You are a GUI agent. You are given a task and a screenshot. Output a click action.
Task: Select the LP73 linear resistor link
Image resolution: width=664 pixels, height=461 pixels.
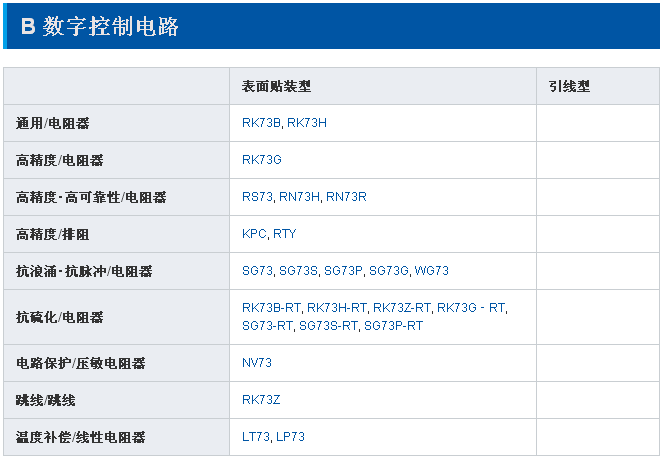point(290,437)
